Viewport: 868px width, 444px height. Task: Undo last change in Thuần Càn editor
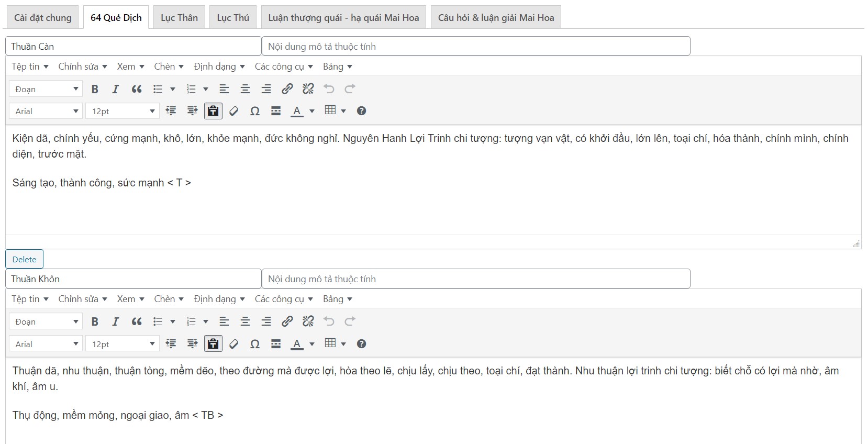[x=329, y=89]
